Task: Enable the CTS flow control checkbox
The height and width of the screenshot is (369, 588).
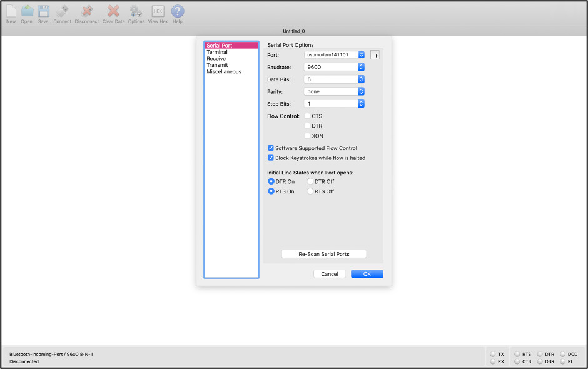Action: point(307,116)
